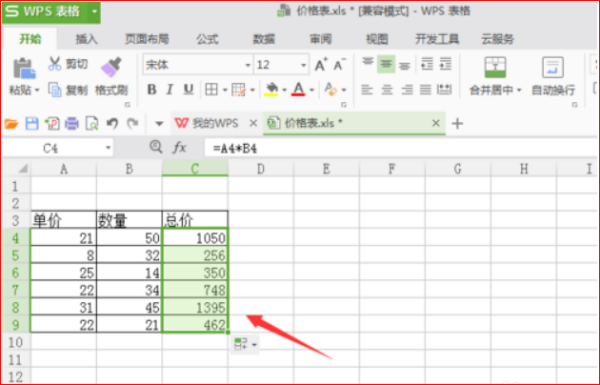Switch to the 视图 tab
Image resolution: width=600 pixels, height=385 pixels.
pos(377,39)
